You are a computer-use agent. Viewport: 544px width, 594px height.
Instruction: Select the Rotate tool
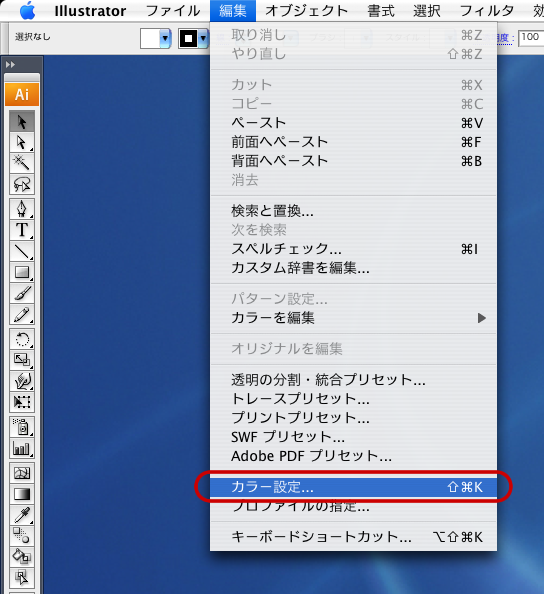(x=22, y=339)
